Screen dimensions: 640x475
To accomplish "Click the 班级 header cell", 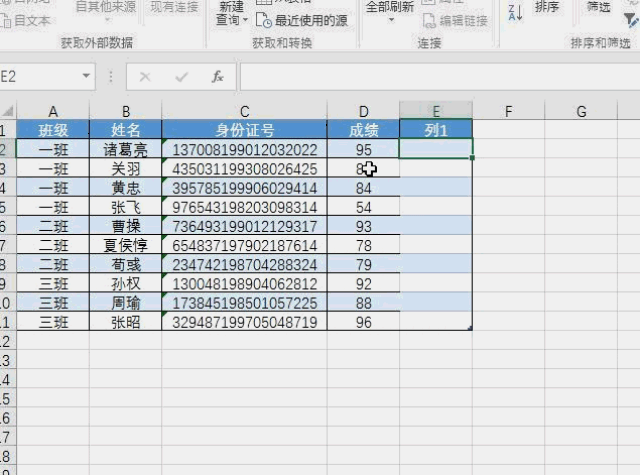I will [x=53, y=129].
